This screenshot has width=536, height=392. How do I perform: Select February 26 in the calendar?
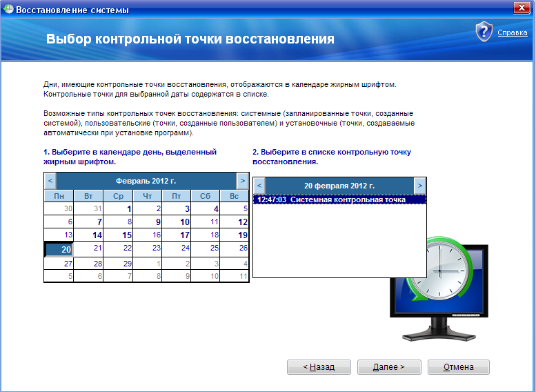click(234, 249)
